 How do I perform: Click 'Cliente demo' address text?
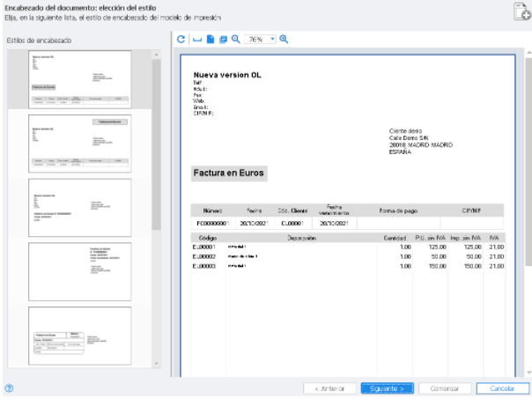coord(405,131)
